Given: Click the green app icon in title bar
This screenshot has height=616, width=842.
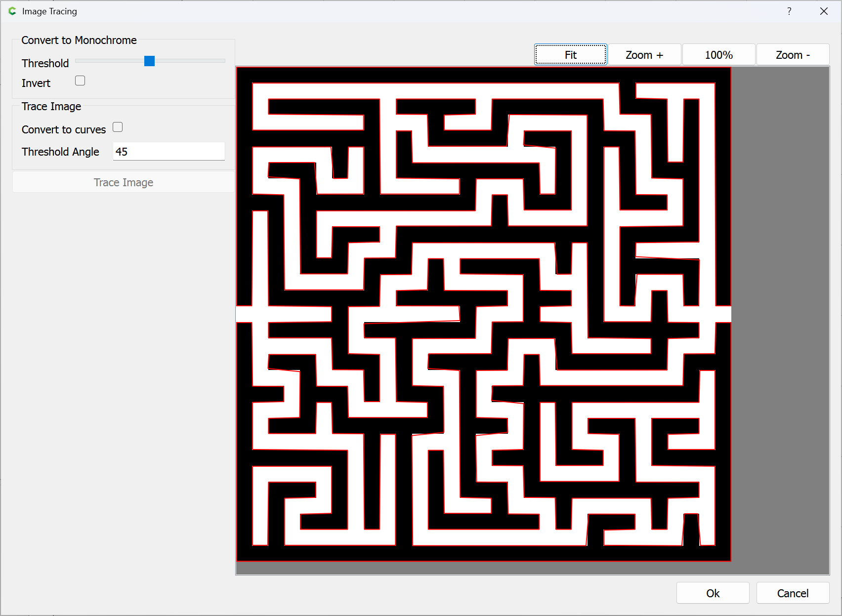Looking at the screenshot, I should pyautogui.click(x=12, y=11).
